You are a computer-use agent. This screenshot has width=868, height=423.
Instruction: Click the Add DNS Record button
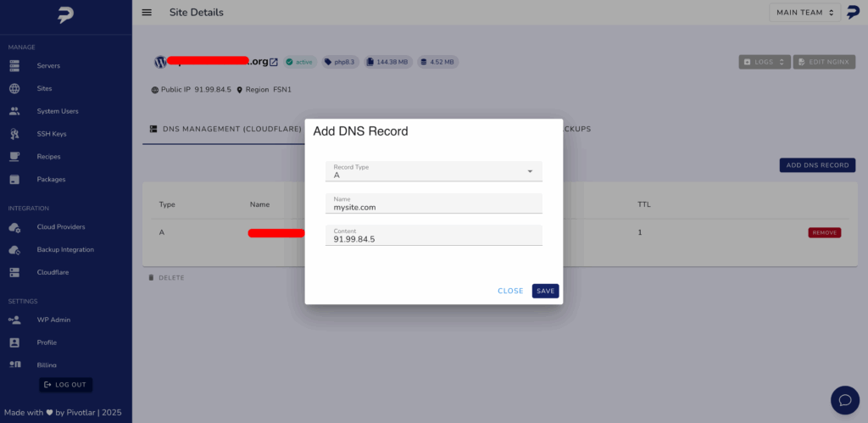(817, 165)
